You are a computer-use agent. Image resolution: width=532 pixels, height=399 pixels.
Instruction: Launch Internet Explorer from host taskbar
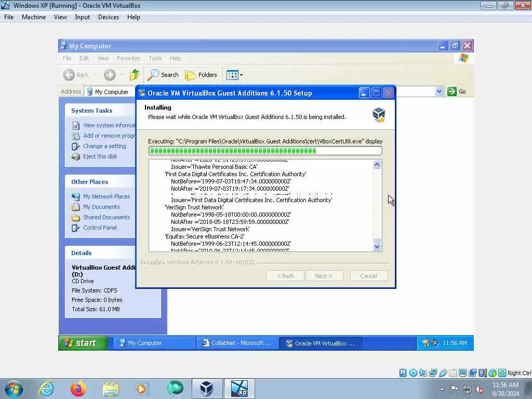(x=46, y=389)
